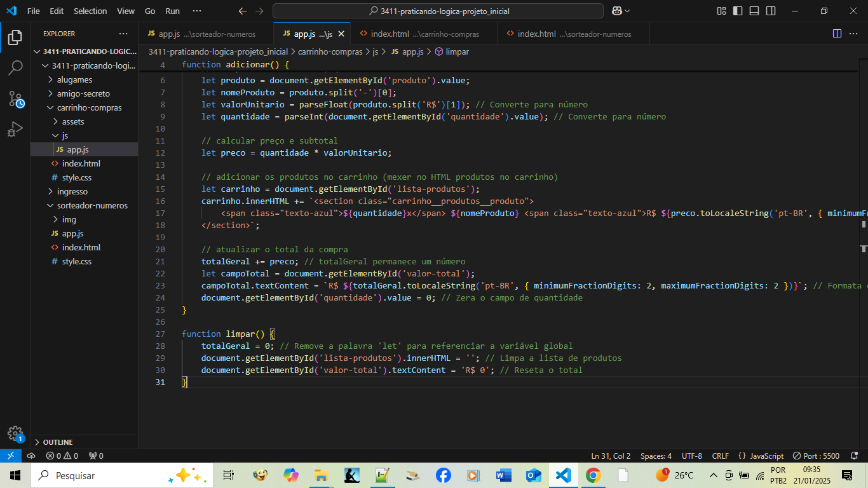
Task: Collapse the 3411-PRATICANDO-LOGIC root section
Action: tap(85, 51)
